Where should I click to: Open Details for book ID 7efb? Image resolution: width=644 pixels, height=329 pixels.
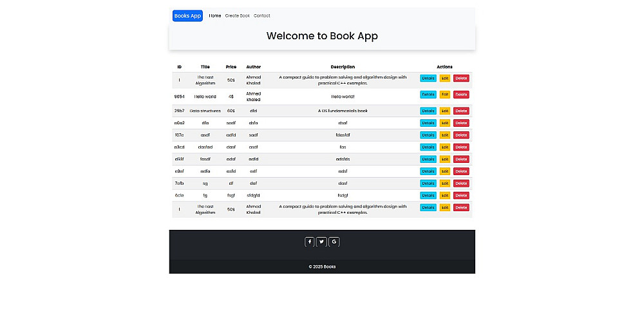(x=428, y=183)
